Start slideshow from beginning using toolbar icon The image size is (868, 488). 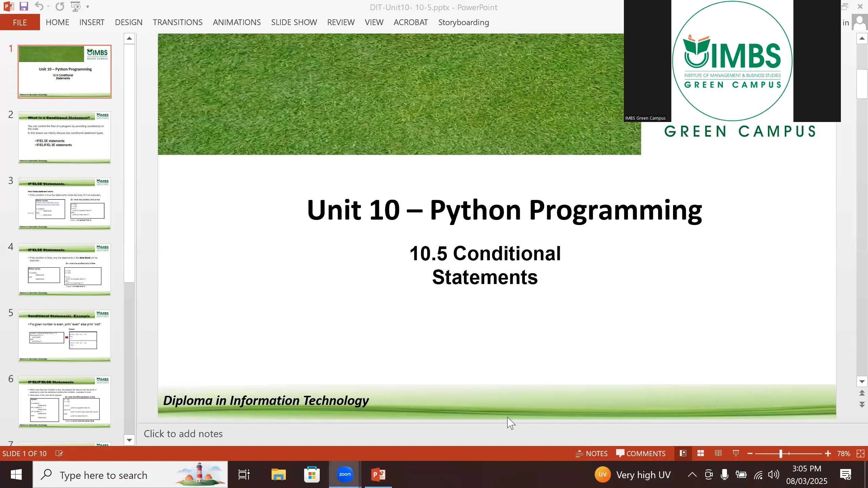click(76, 6)
